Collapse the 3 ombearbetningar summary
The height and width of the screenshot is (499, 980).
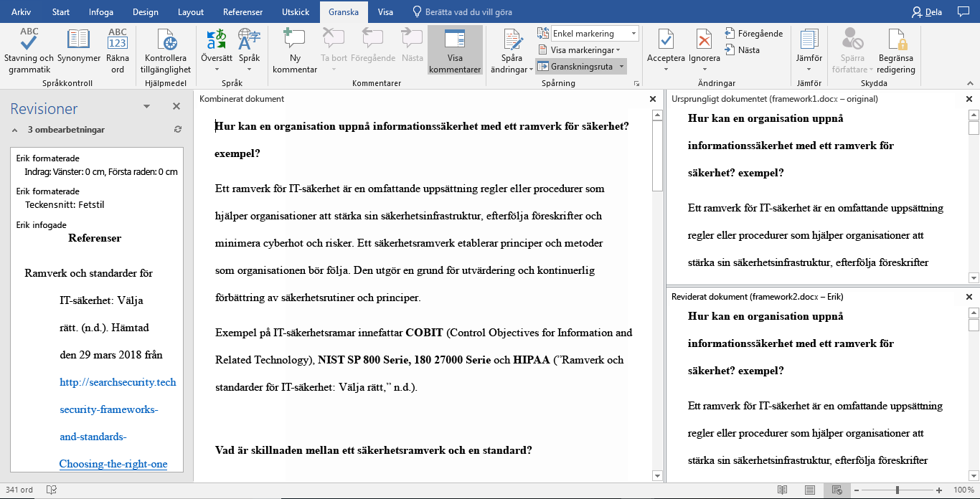14,130
